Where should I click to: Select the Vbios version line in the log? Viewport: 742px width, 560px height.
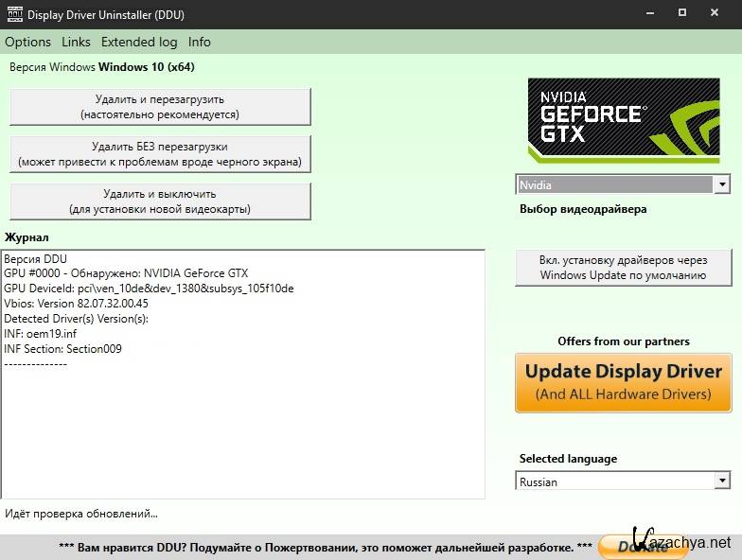point(76,304)
